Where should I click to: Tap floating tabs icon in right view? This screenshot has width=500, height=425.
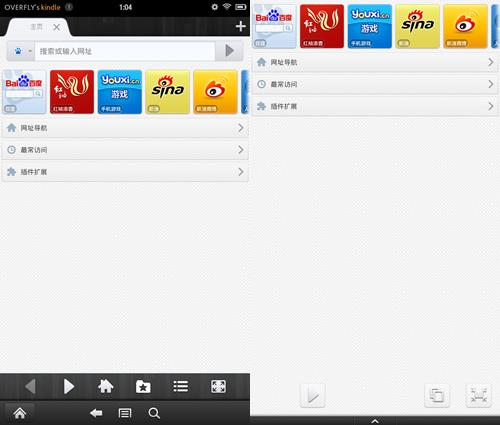(437, 396)
